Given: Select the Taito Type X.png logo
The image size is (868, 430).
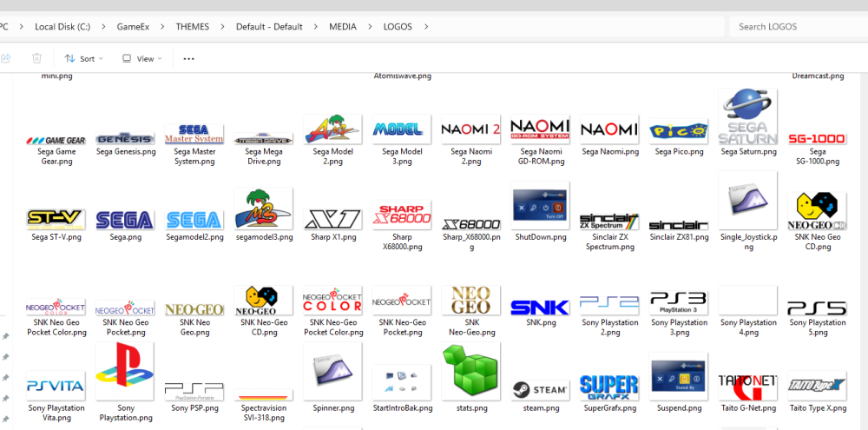Looking at the screenshot, I should (x=817, y=386).
